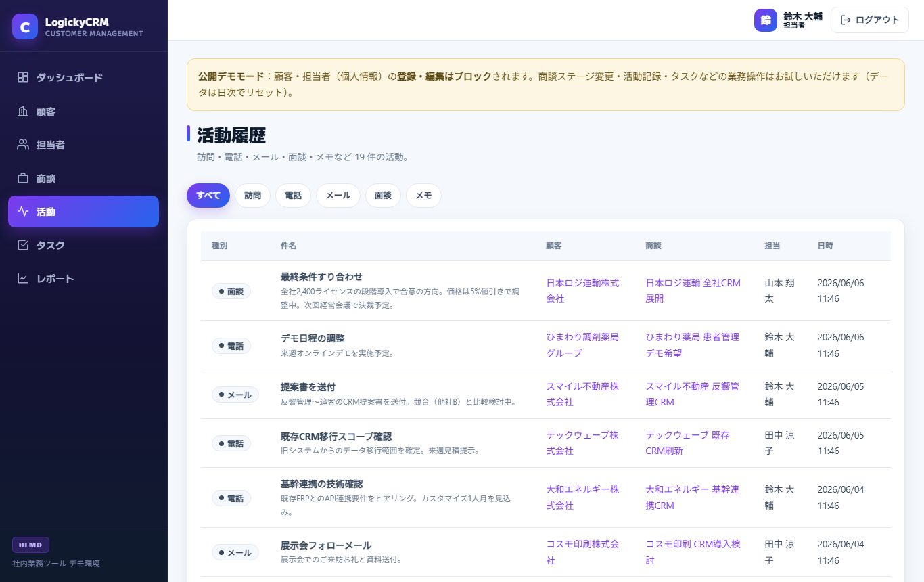Click the chart icon next to レポート

point(23,278)
